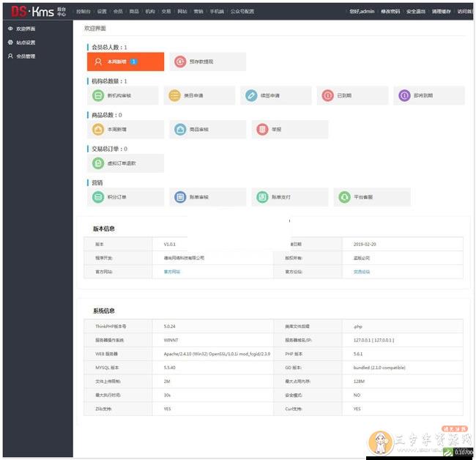Open 虚拟订单退款 green icon
This screenshot has height=460, width=476.
[97, 163]
